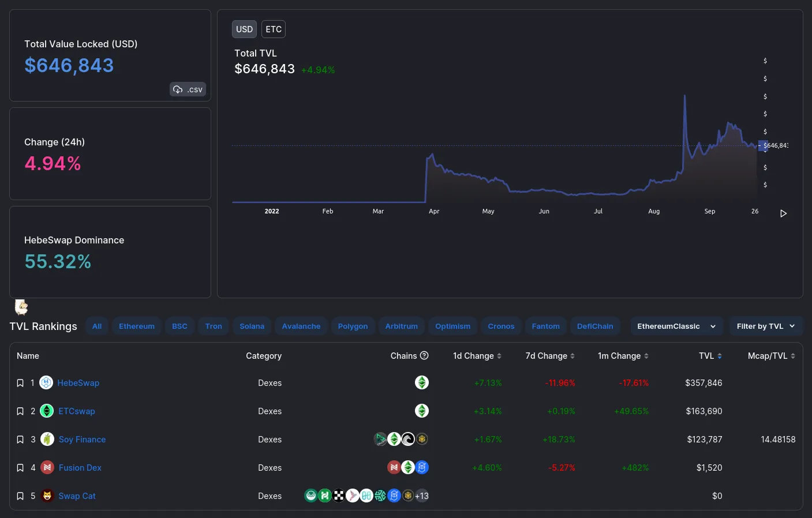This screenshot has width=812, height=518.
Task: Expand the Filter by TVL dropdown
Action: (766, 326)
